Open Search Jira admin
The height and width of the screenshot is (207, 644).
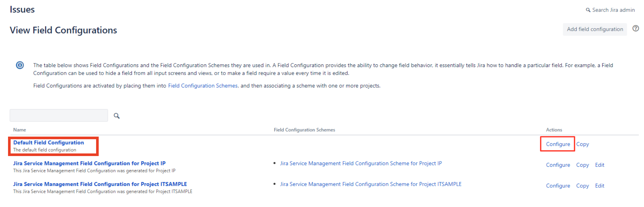pos(610,10)
